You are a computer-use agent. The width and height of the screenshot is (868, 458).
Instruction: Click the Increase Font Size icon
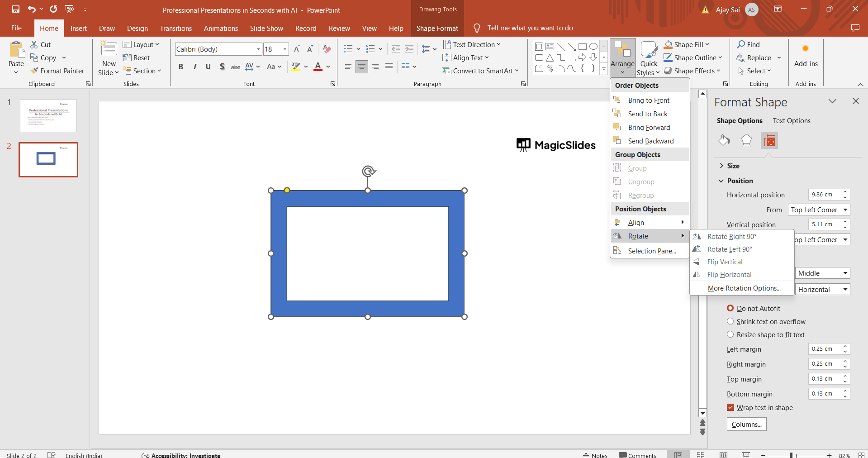[x=297, y=49]
